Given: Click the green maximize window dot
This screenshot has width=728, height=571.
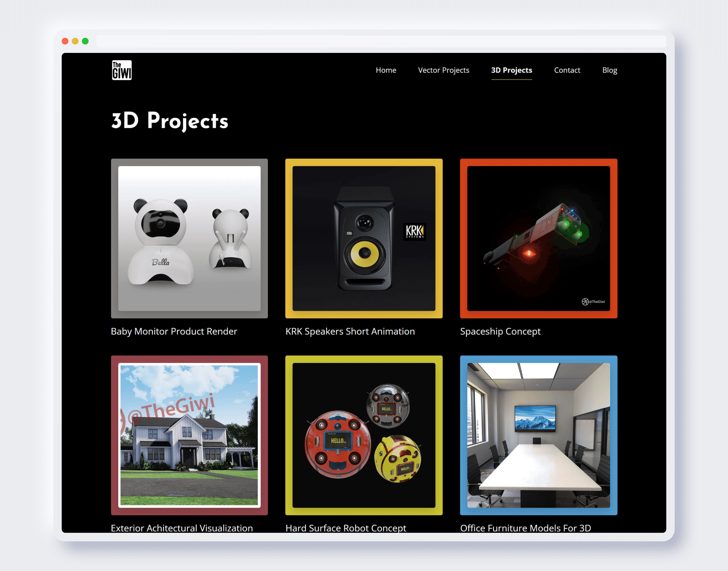Looking at the screenshot, I should [x=85, y=41].
